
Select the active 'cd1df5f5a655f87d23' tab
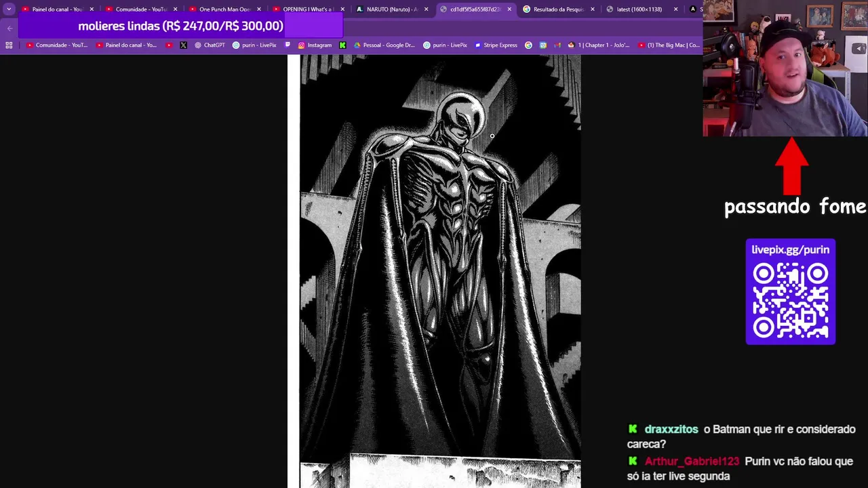(x=475, y=9)
